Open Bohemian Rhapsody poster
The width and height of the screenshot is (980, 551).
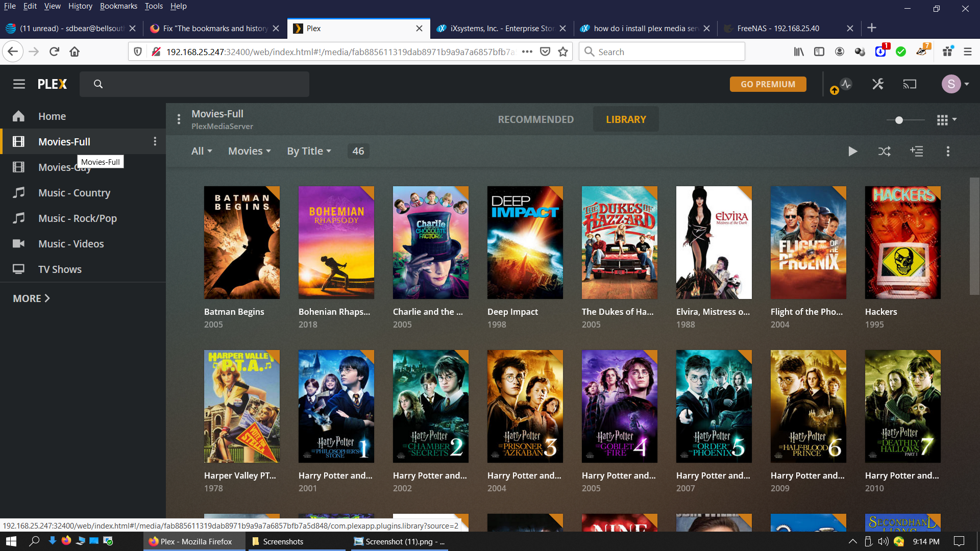coord(336,242)
